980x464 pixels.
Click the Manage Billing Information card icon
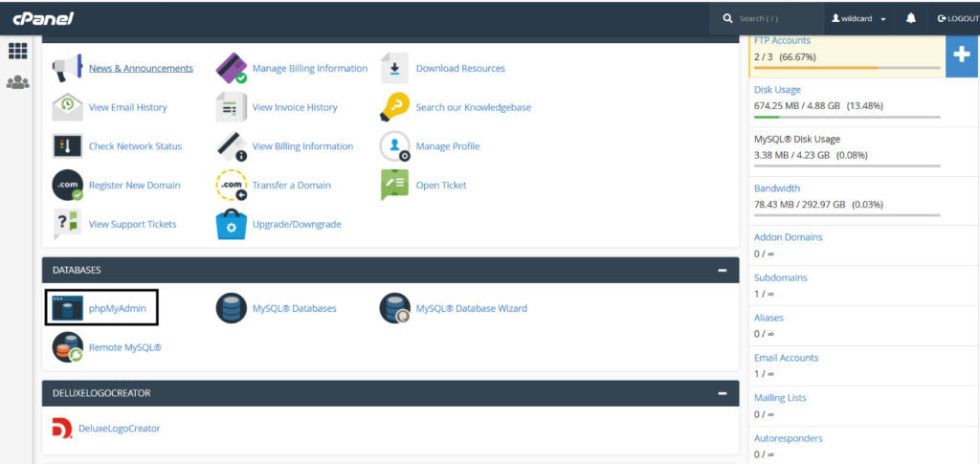point(232,69)
